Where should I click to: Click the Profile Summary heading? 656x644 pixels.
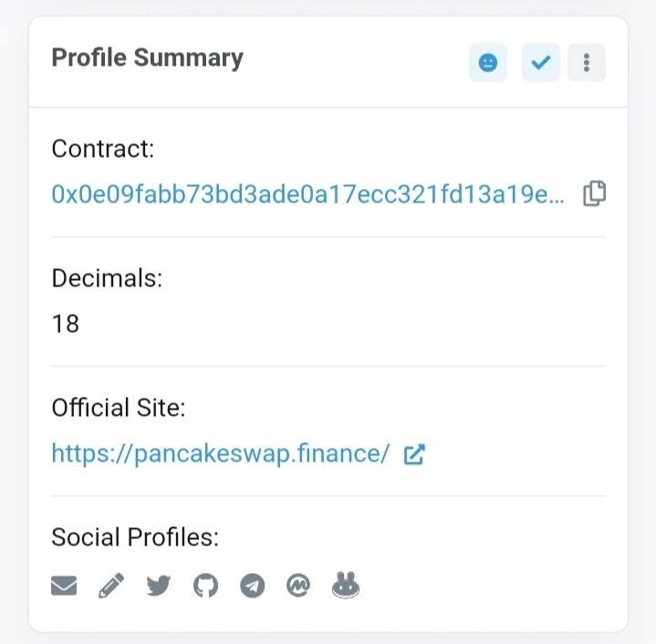[147, 58]
